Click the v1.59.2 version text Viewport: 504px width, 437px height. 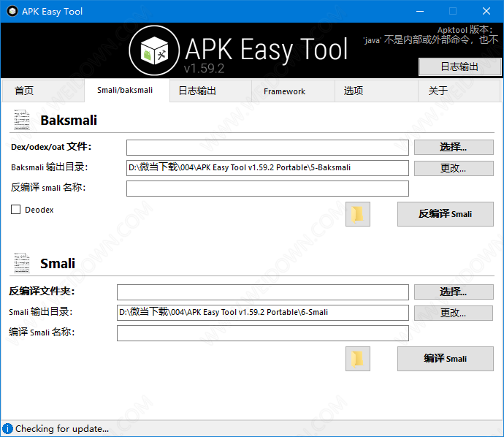[x=204, y=69]
